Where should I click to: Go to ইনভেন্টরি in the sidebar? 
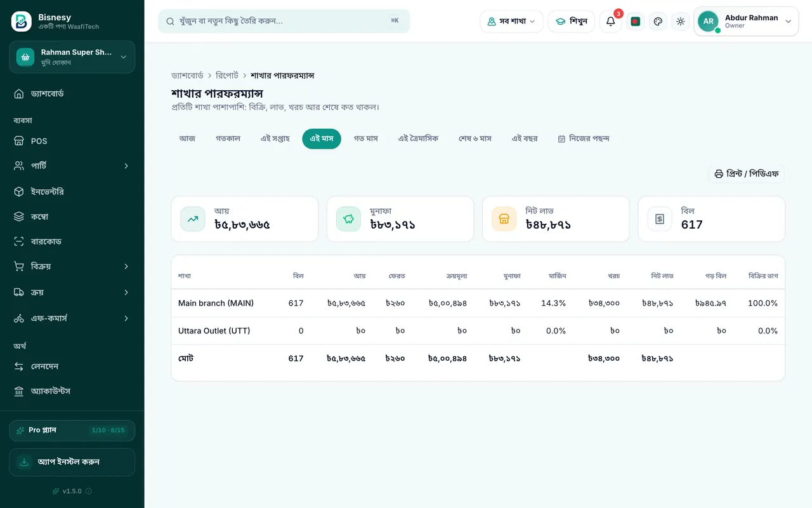coord(72,192)
